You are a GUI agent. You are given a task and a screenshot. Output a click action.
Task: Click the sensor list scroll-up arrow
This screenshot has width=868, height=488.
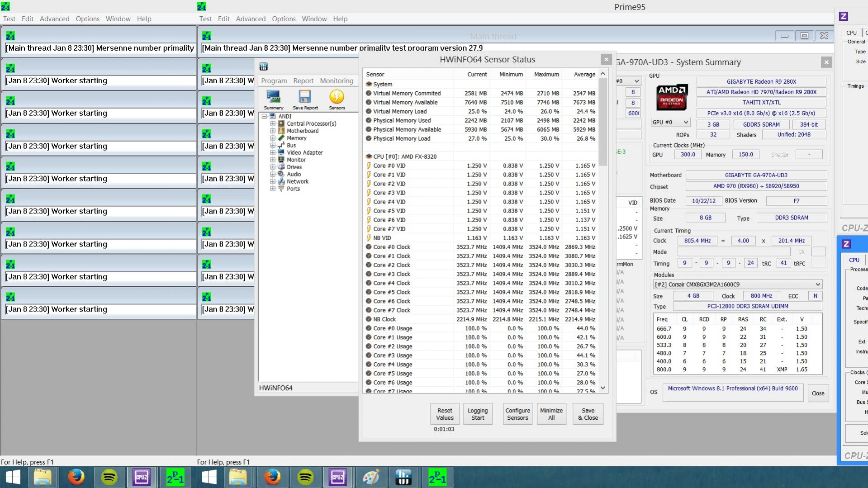[x=602, y=74]
